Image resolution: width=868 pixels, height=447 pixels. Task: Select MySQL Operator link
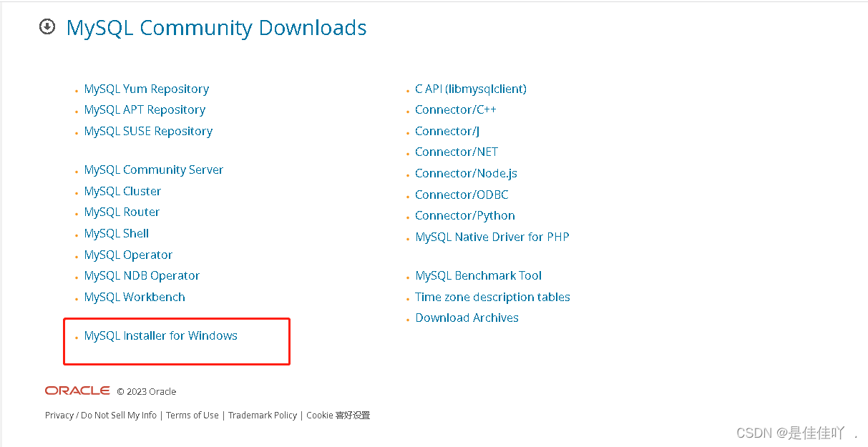coord(128,255)
